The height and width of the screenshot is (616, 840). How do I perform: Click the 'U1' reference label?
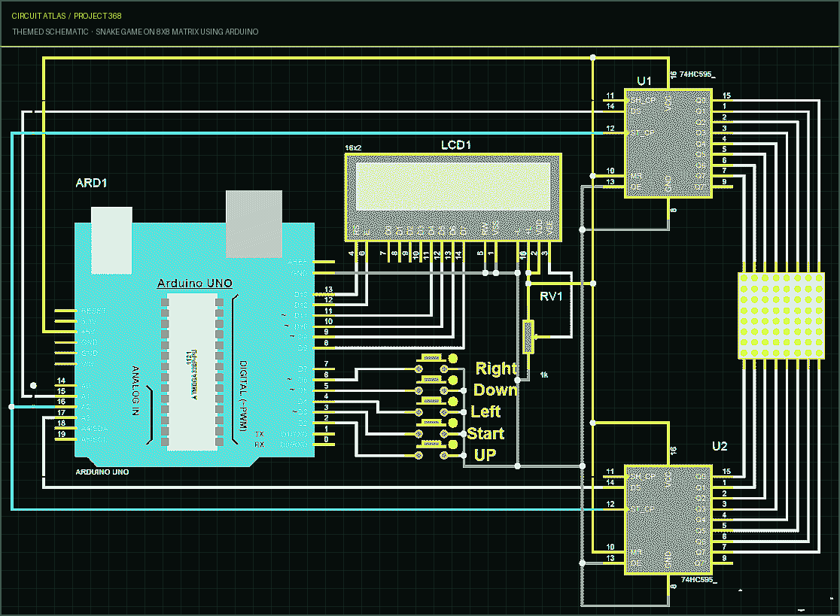[x=644, y=80]
